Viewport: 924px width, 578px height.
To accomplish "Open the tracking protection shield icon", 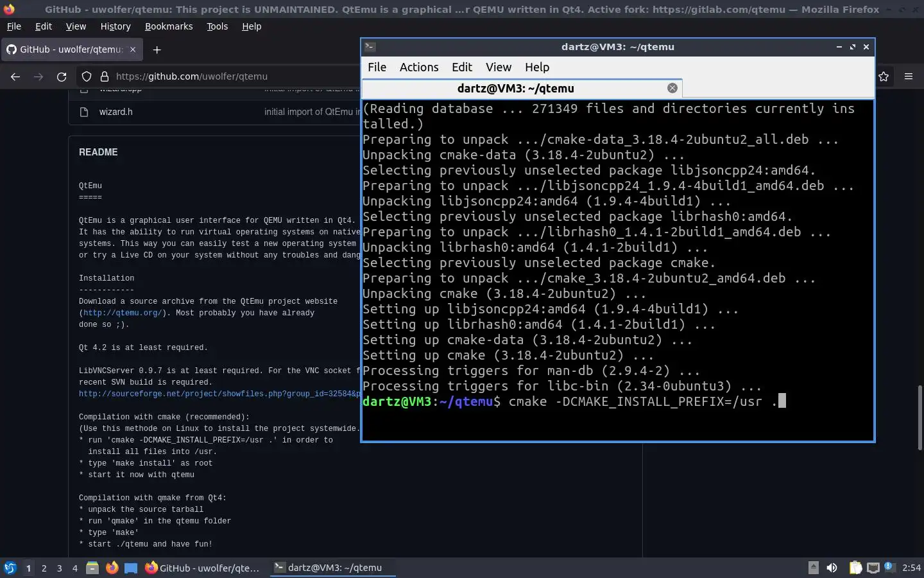I will pos(87,76).
